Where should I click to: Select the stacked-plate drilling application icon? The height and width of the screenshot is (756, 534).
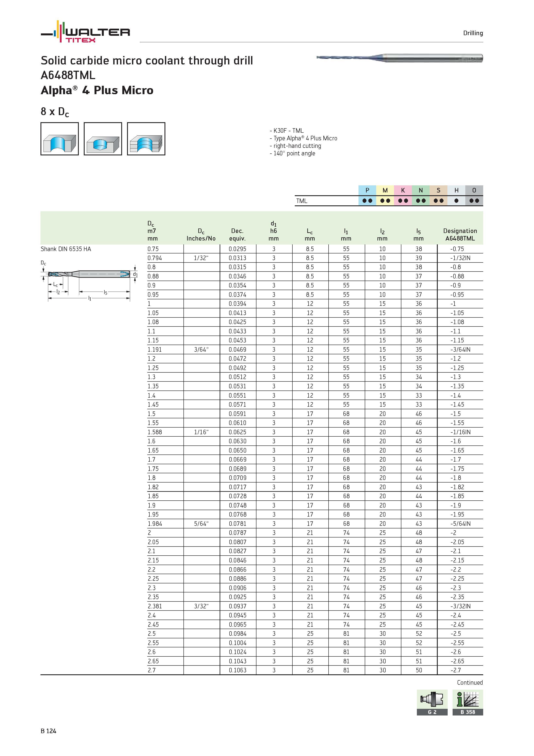pos(146,139)
